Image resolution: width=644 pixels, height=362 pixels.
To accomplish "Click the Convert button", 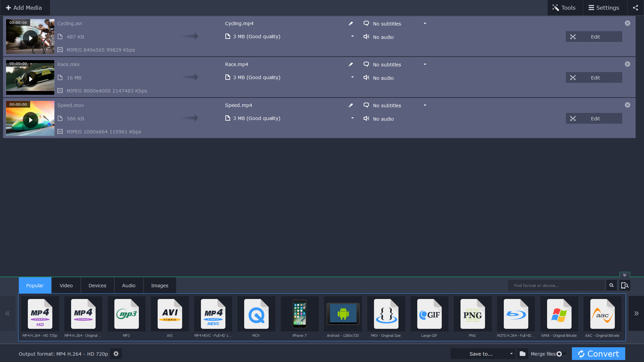I will pos(598,354).
